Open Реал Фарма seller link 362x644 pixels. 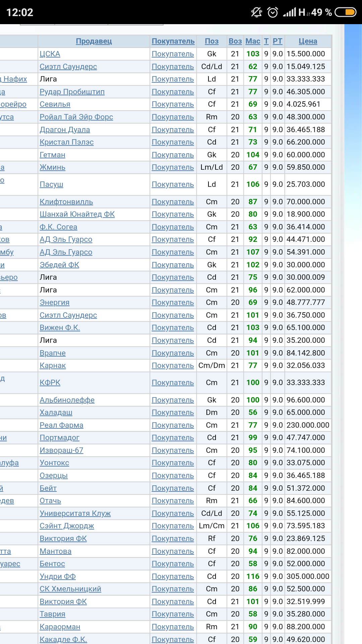pos(61,425)
